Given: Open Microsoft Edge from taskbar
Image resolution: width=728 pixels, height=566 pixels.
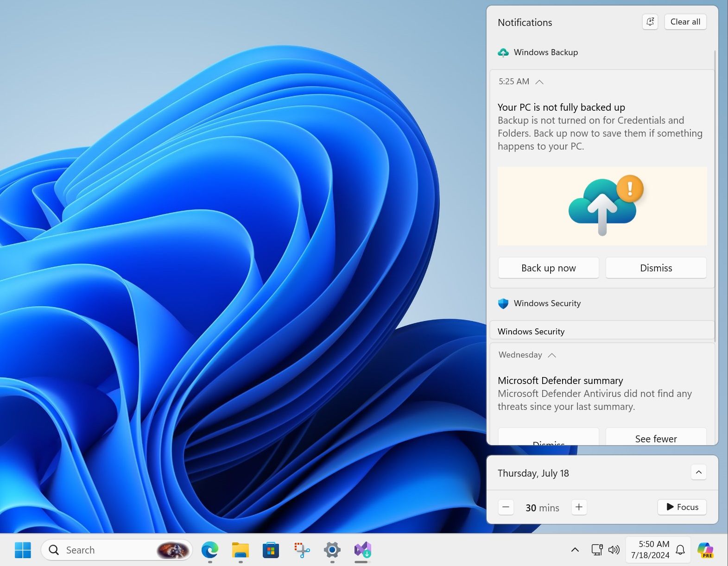Looking at the screenshot, I should 210,550.
